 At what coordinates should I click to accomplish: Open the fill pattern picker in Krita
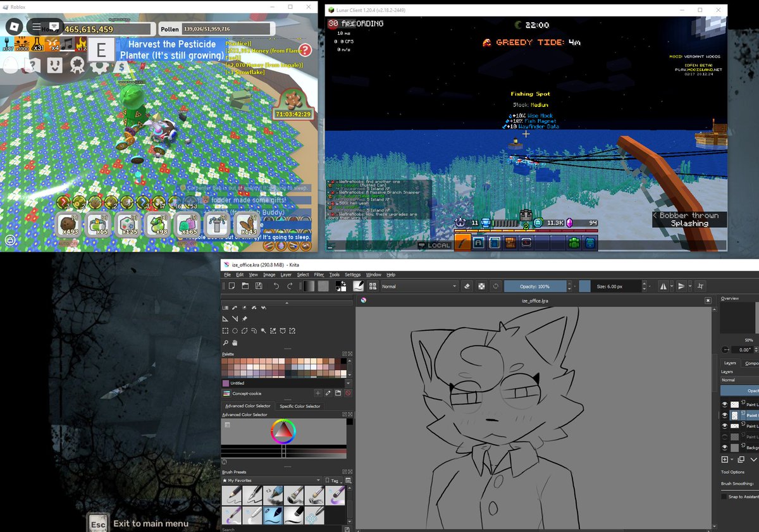pos(323,286)
